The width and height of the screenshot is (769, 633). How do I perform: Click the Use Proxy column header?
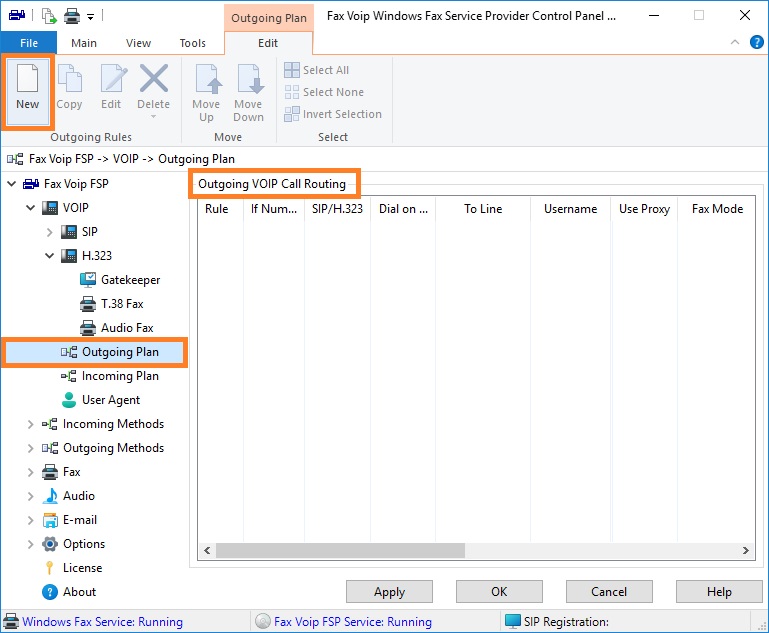644,209
